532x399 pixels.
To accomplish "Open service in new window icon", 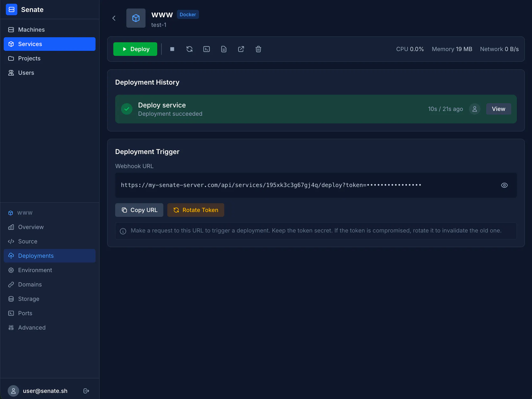I will (241, 49).
